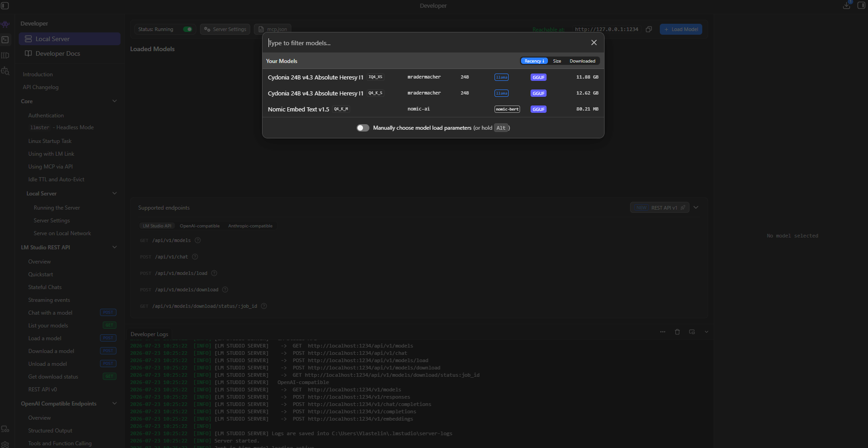Collapse the Core docs section

pyautogui.click(x=115, y=101)
